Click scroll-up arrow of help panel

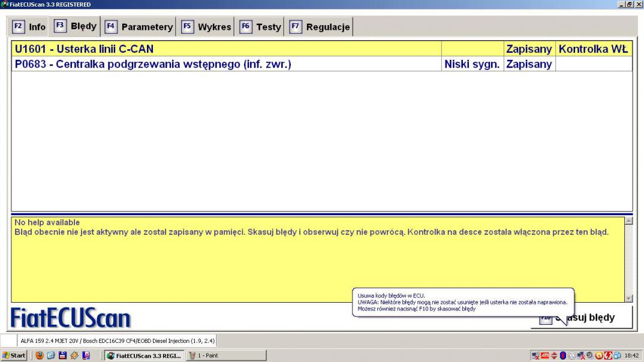coord(629,221)
